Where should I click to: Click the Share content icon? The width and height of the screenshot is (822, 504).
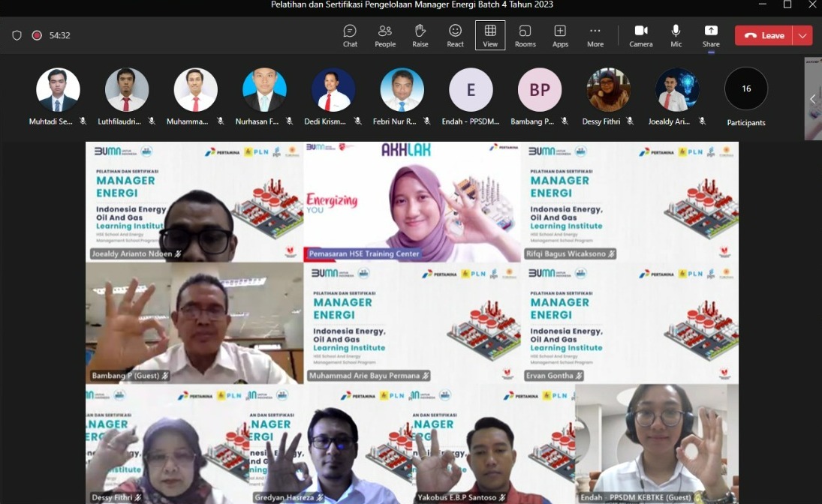pos(710,34)
